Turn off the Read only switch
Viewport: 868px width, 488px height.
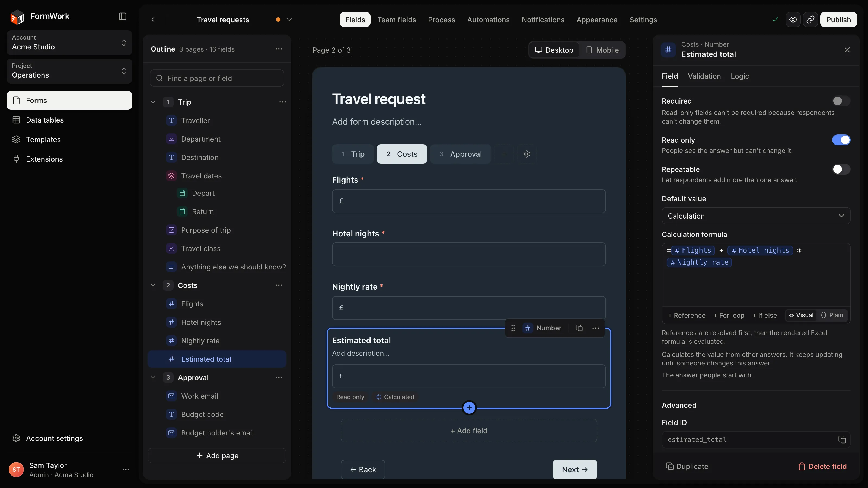[x=841, y=140]
